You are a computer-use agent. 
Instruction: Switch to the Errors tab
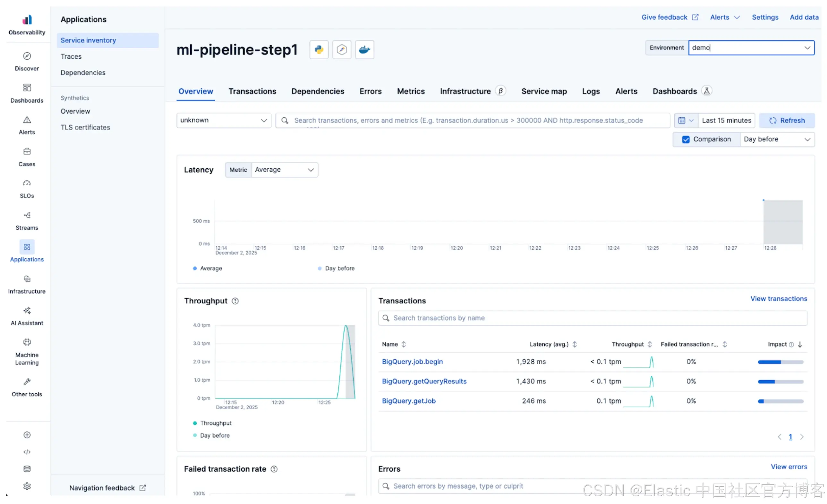point(370,91)
